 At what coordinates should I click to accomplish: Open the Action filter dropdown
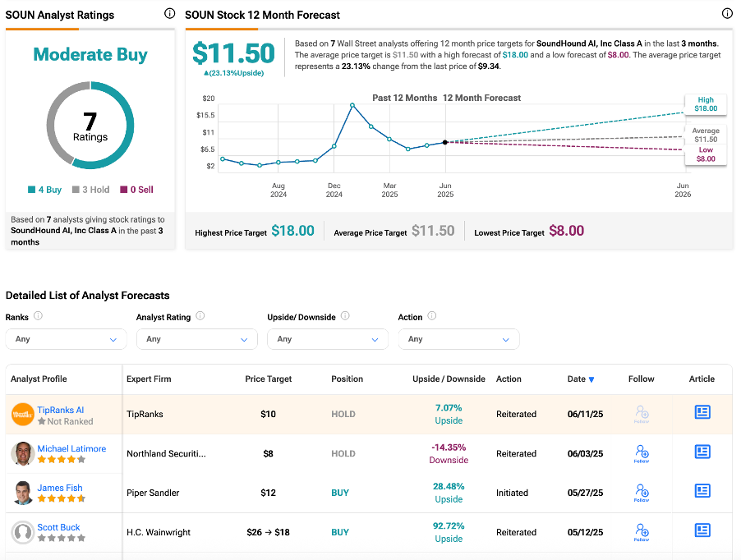[x=459, y=339]
